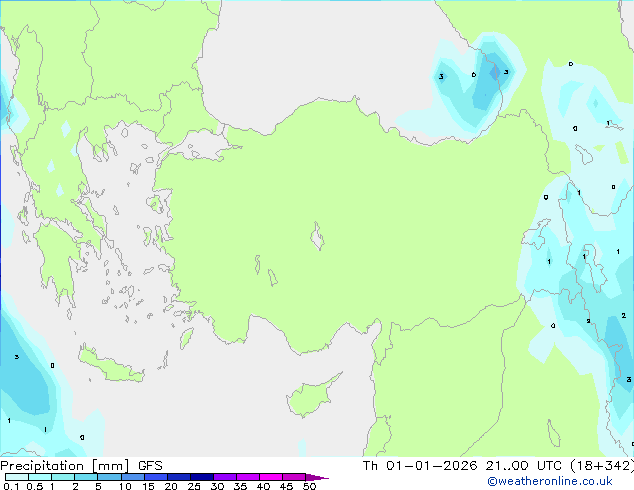The image size is (634, 490).
Task: Click the 25–30 mm dark navy swatch
Action: pyautogui.click(x=202, y=477)
